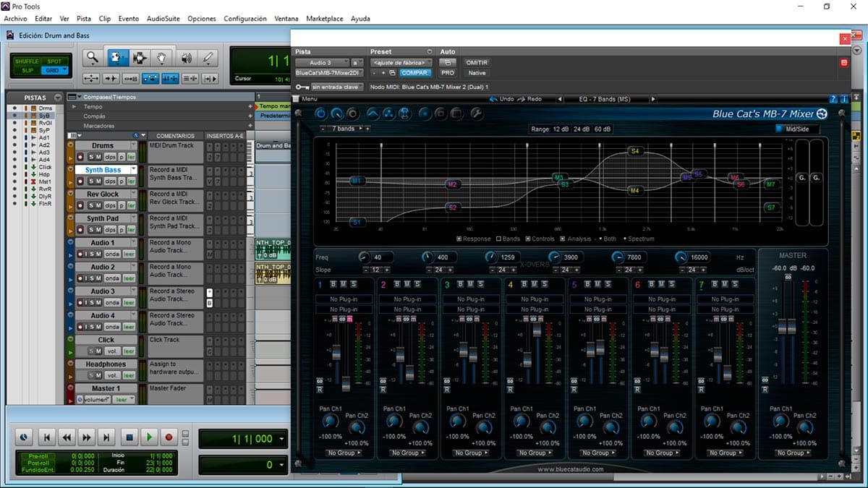Go to end transport button
This screenshot has height=488, width=868.
(x=107, y=437)
